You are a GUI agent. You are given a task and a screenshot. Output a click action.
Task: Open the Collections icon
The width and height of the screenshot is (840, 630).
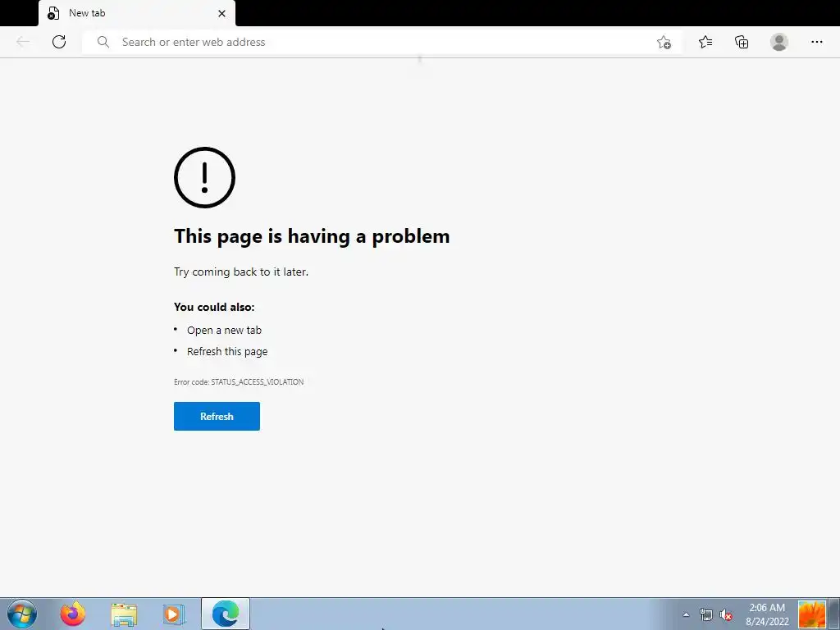click(x=742, y=42)
